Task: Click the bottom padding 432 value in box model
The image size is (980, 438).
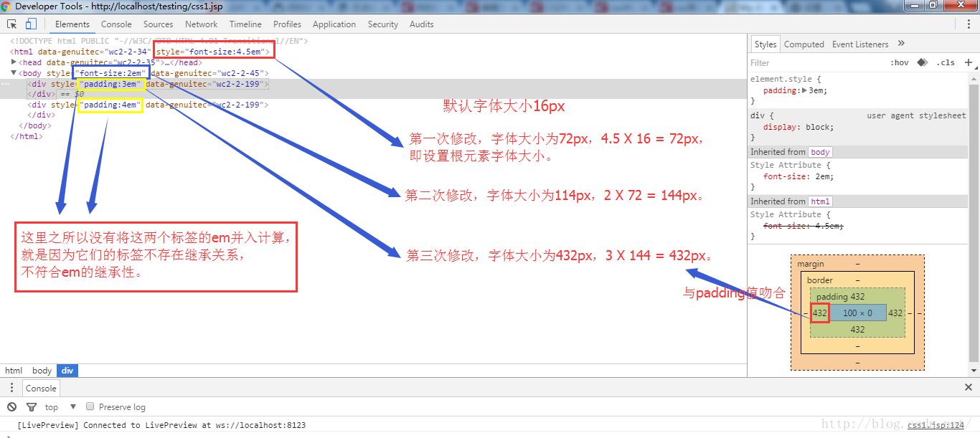Action: pyautogui.click(x=857, y=330)
